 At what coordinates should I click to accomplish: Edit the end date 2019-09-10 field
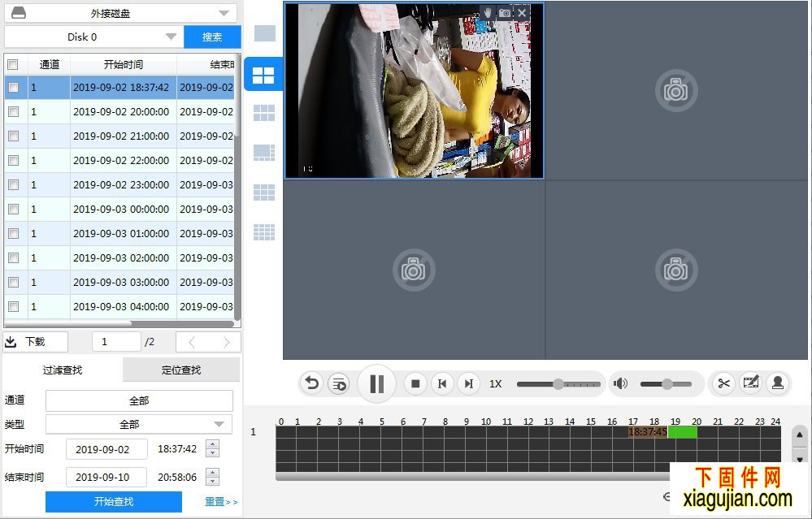point(106,477)
